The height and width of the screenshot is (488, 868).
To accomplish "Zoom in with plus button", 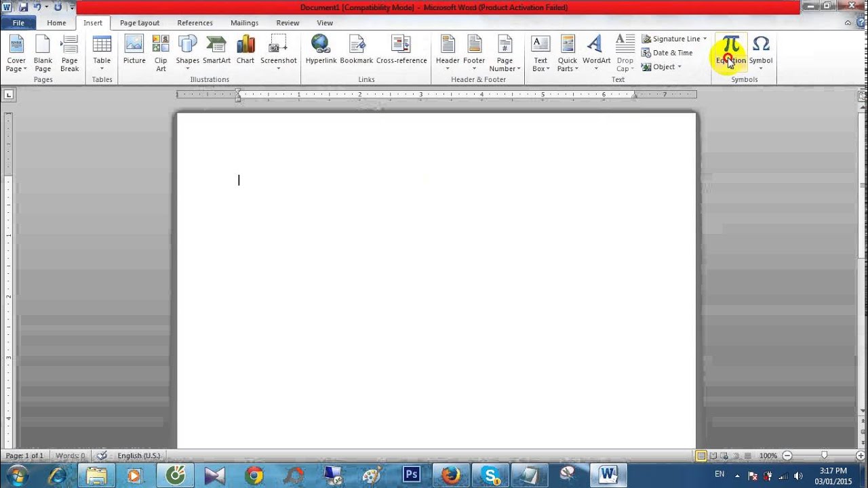I will pyautogui.click(x=861, y=455).
